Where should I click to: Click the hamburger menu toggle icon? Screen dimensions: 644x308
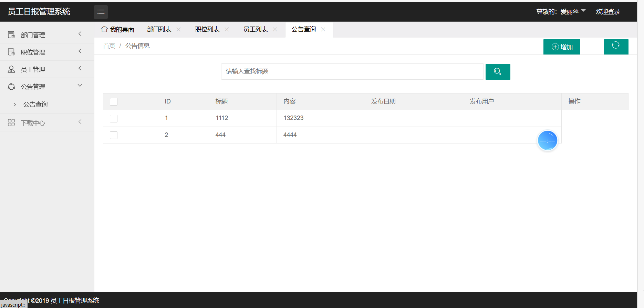click(x=101, y=12)
